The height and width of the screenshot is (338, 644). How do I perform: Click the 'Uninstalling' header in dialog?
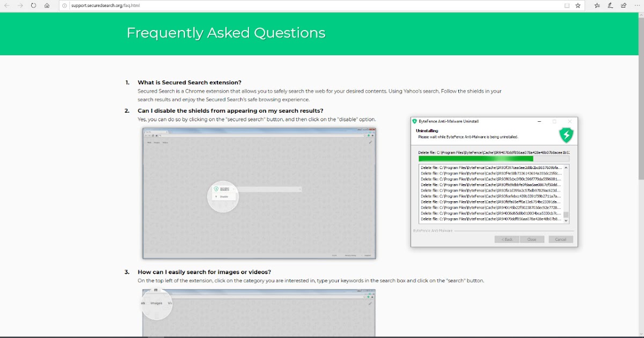click(x=427, y=130)
